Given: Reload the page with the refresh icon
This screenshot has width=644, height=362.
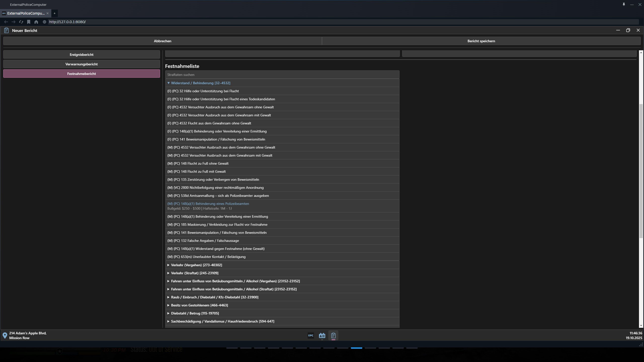Looking at the screenshot, I should 21,22.
